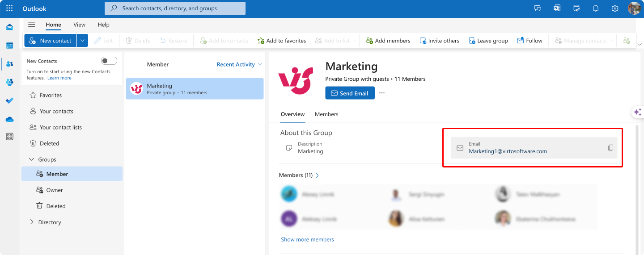Click Leave group
This screenshot has height=255, width=644.
click(x=488, y=41)
